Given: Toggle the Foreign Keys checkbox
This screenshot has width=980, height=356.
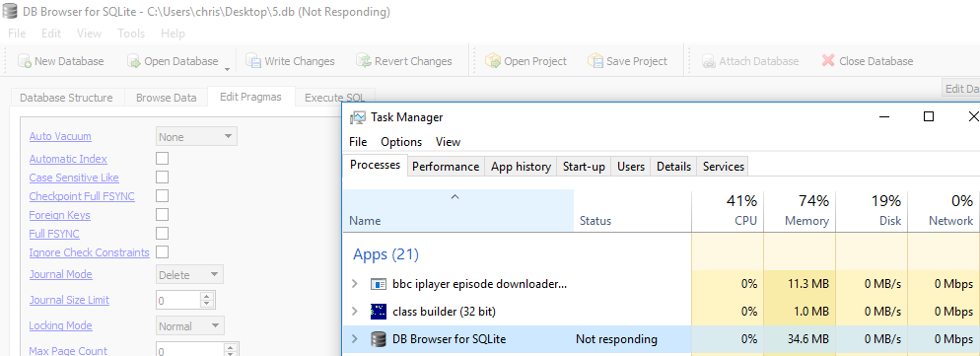Looking at the screenshot, I should coord(162,215).
